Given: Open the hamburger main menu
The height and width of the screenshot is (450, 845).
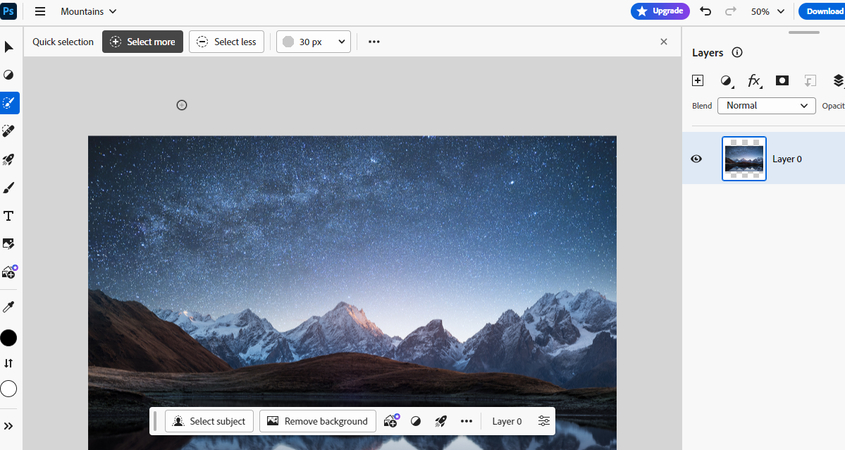Looking at the screenshot, I should coord(40,11).
